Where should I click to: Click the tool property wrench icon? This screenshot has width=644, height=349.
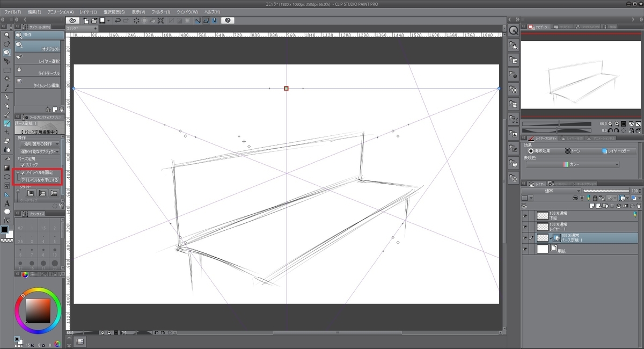62,205
